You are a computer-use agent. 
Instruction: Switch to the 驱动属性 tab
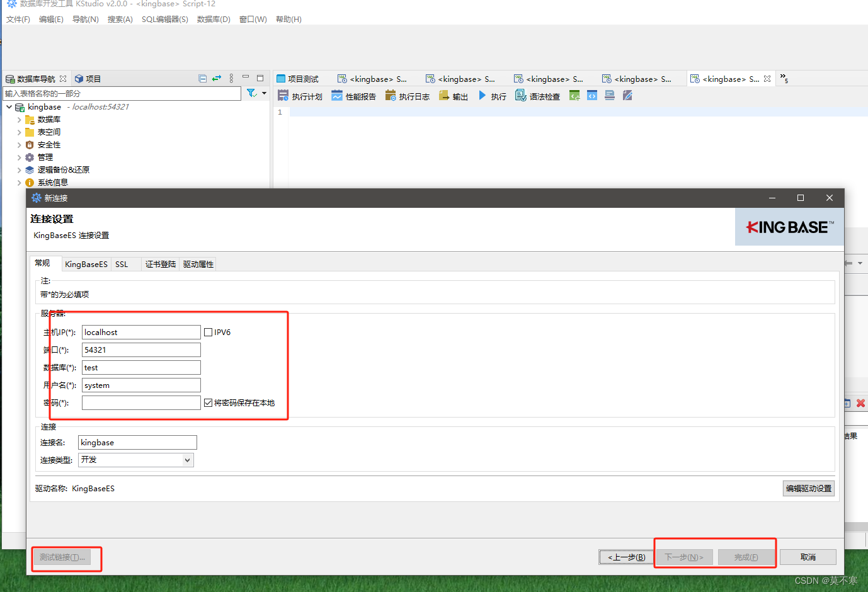pyautogui.click(x=198, y=265)
